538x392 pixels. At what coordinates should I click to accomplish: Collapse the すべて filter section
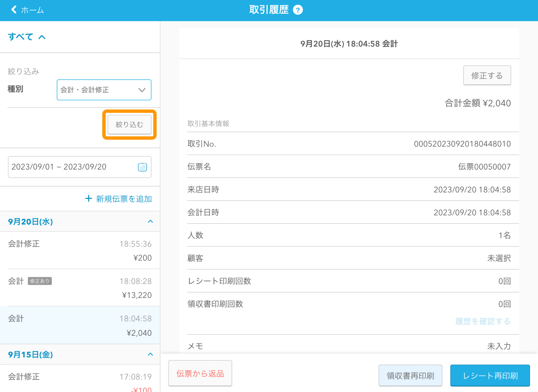point(42,37)
